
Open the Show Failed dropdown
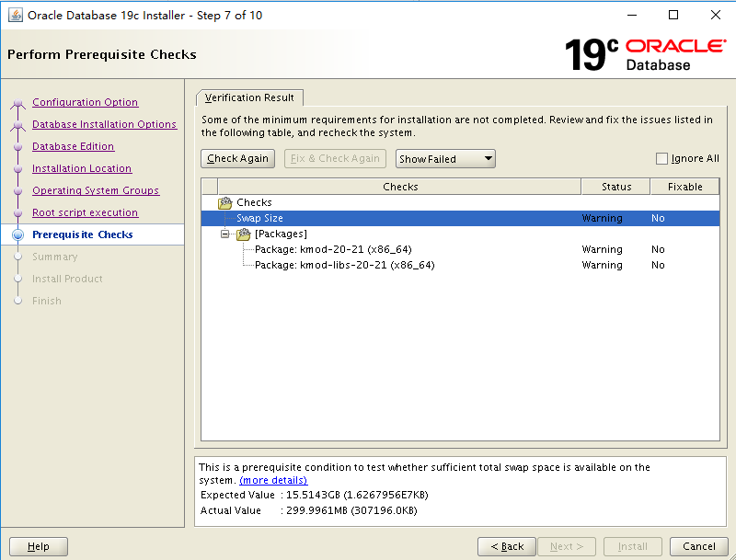pos(445,158)
